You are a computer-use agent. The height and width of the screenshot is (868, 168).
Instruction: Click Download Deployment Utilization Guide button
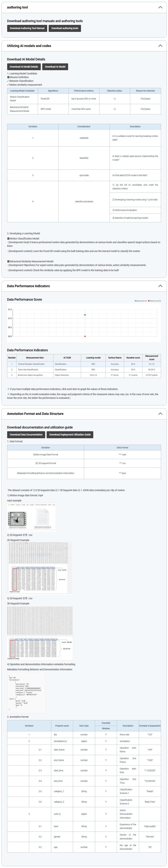(x=70, y=435)
